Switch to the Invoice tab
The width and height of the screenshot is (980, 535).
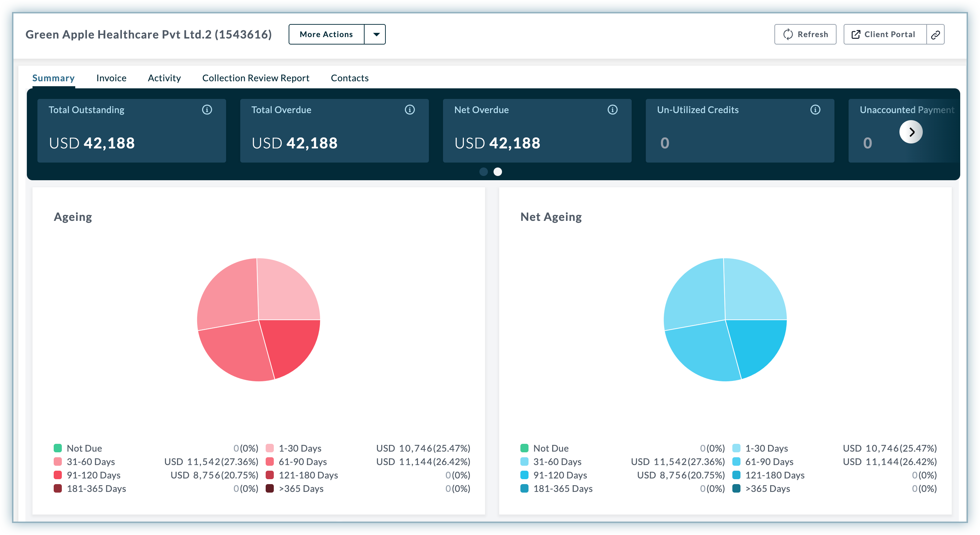(x=111, y=78)
